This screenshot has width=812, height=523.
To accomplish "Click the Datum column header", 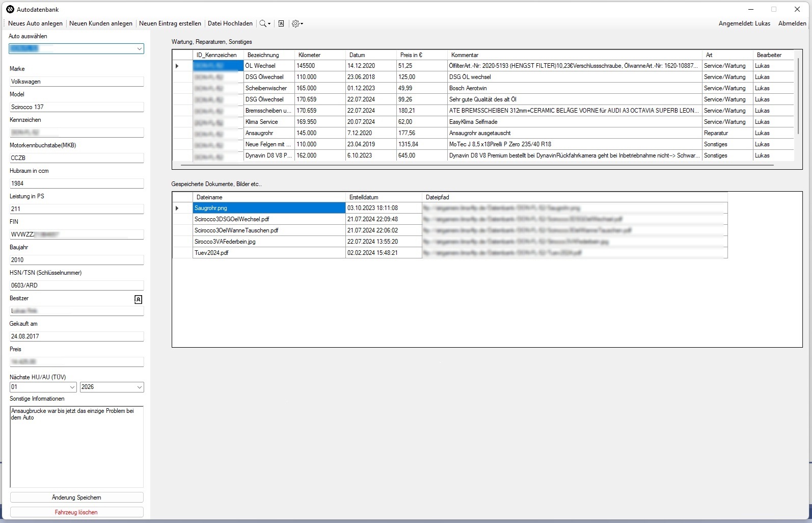I will [x=371, y=55].
